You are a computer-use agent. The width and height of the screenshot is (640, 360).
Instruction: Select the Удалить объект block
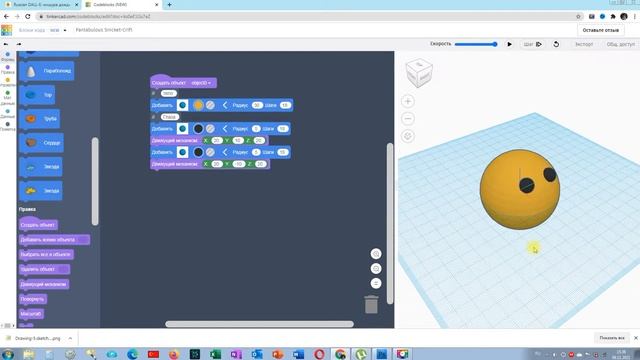coord(44,269)
